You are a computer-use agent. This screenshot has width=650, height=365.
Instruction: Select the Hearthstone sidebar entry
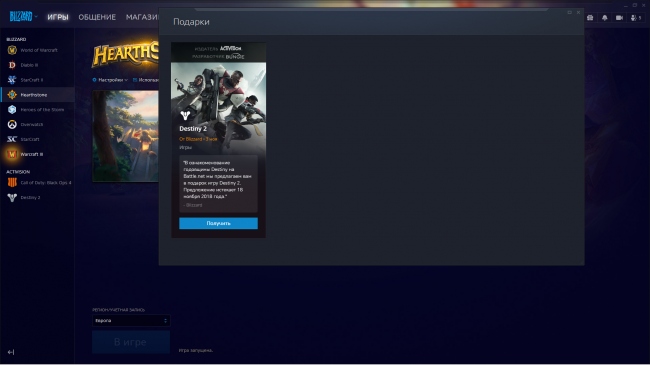pyautogui.click(x=37, y=95)
